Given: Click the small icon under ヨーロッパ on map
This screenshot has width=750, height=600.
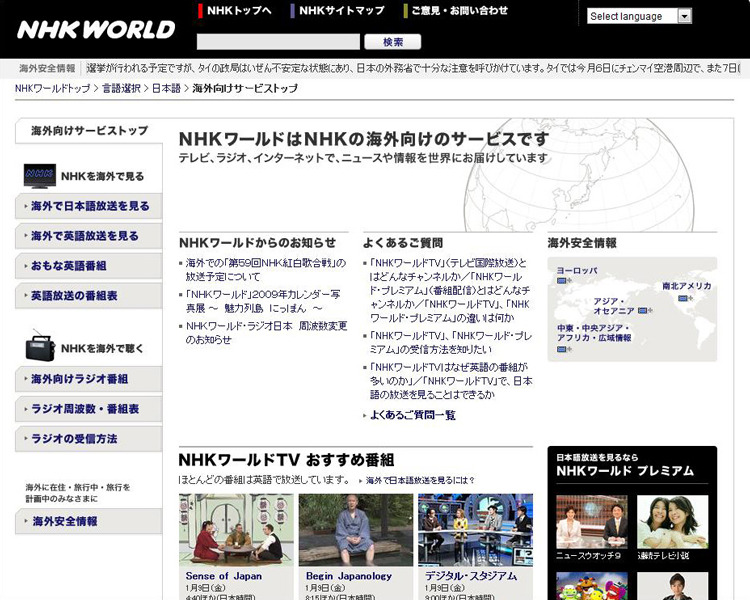Looking at the screenshot, I should 563,281.
